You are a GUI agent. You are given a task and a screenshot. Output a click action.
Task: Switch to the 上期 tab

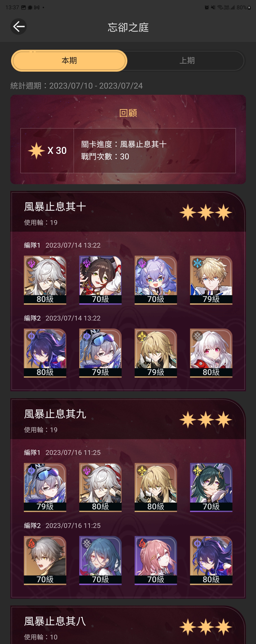187,60
